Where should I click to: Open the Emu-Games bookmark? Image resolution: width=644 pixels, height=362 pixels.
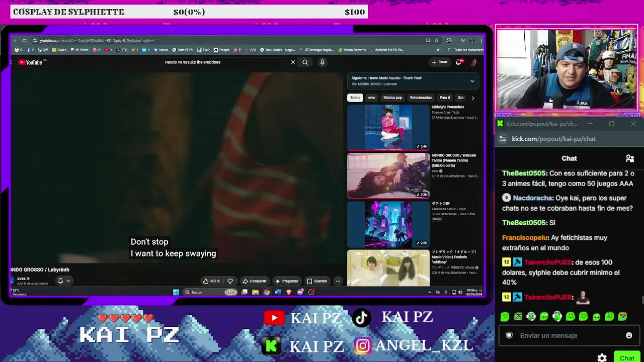(277, 50)
